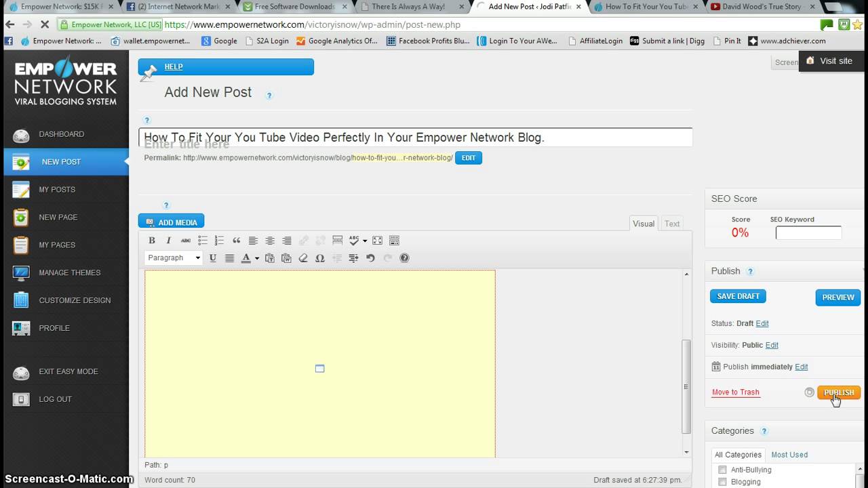This screenshot has width=868, height=488.
Task: Click the Preview button
Action: click(x=837, y=297)
